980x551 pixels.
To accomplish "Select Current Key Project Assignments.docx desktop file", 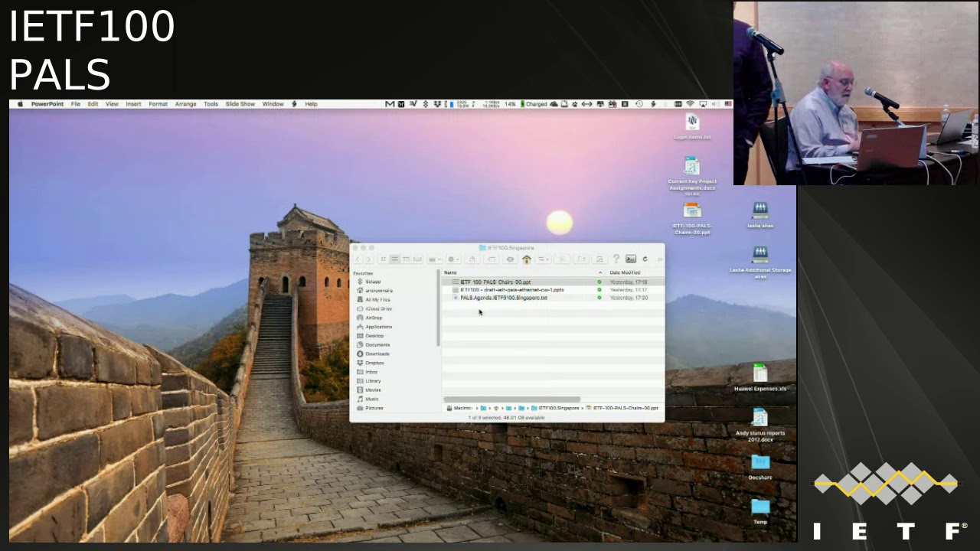I will pyautogui.click(x=692, y=176).
